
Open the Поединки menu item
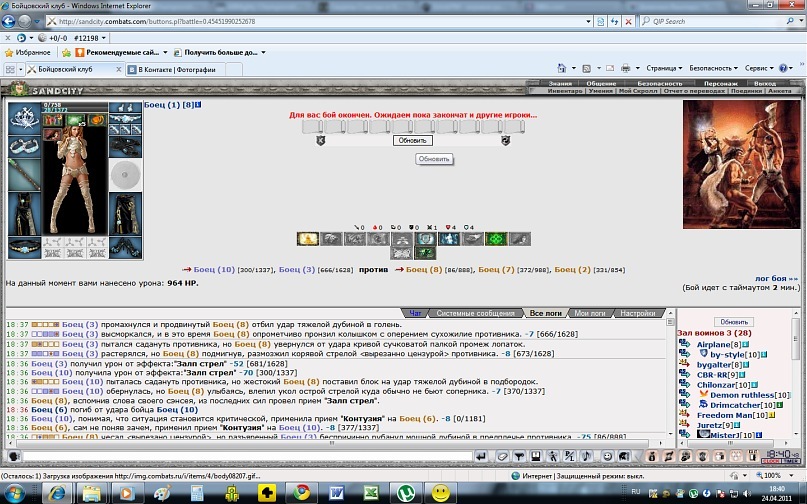tap(746, 91)
